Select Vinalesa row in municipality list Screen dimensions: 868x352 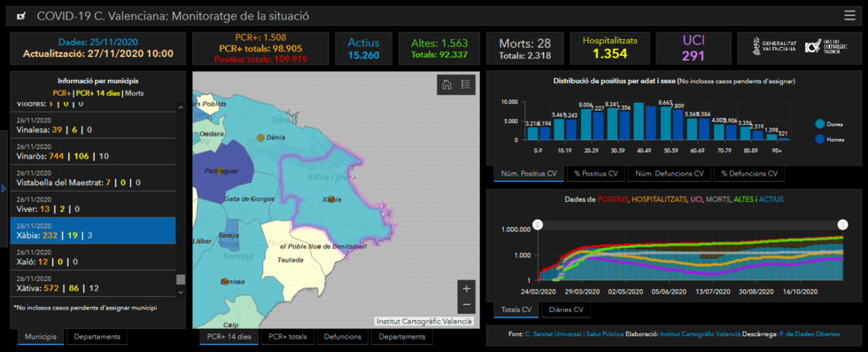(93, 125)
